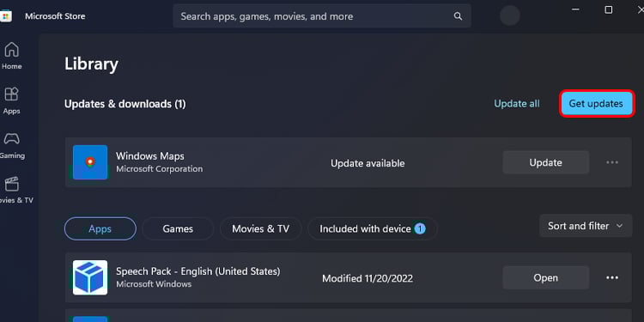Click Microsoft Corporation publisher text
The height and width of the screenshot is (322, 644).
pos(160,169)
